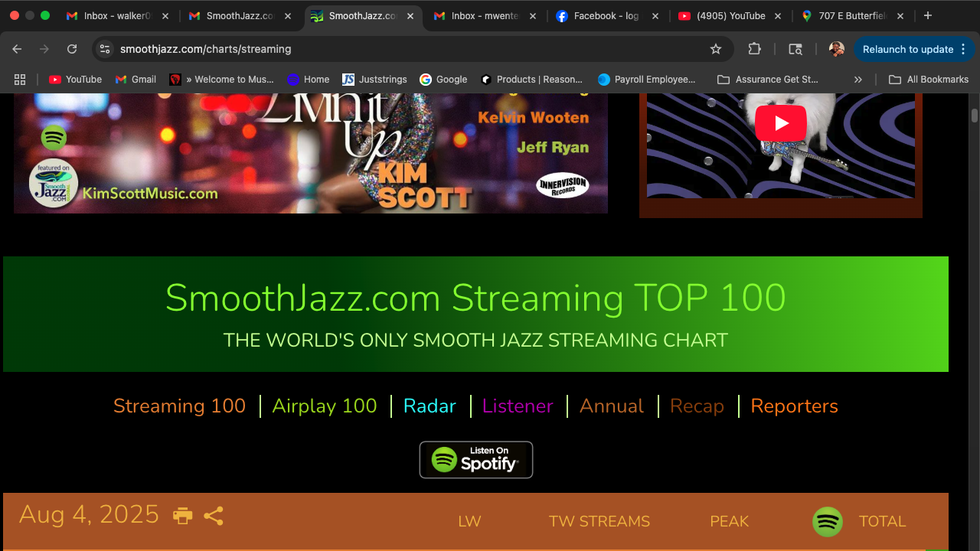Click the share icon next to chart date
980x551 pixels.
coord(214,516)
